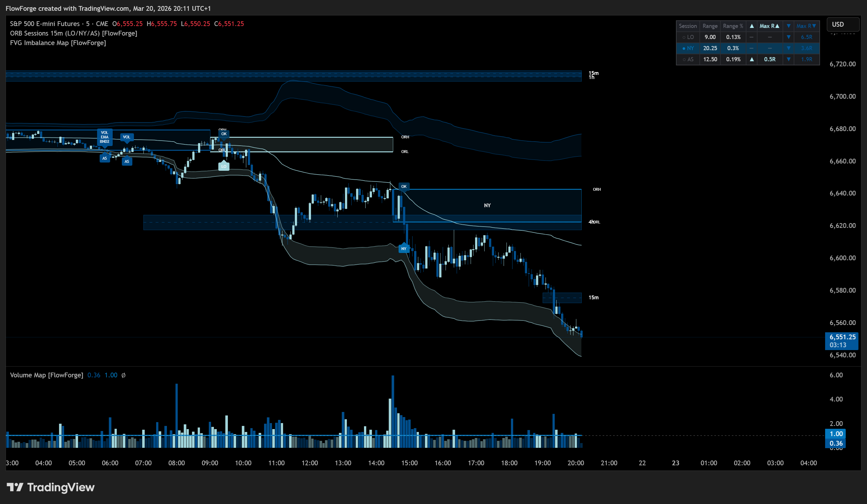Click the OK label above the LO marker
The image size is (867, 504).
(224, 134)
